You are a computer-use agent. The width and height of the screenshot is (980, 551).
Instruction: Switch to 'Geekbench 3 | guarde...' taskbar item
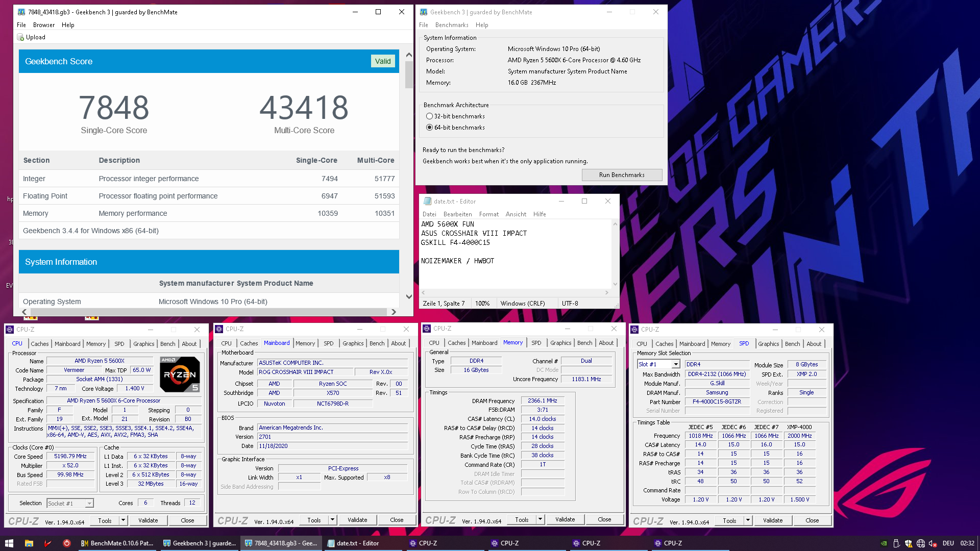coord(199,543)
